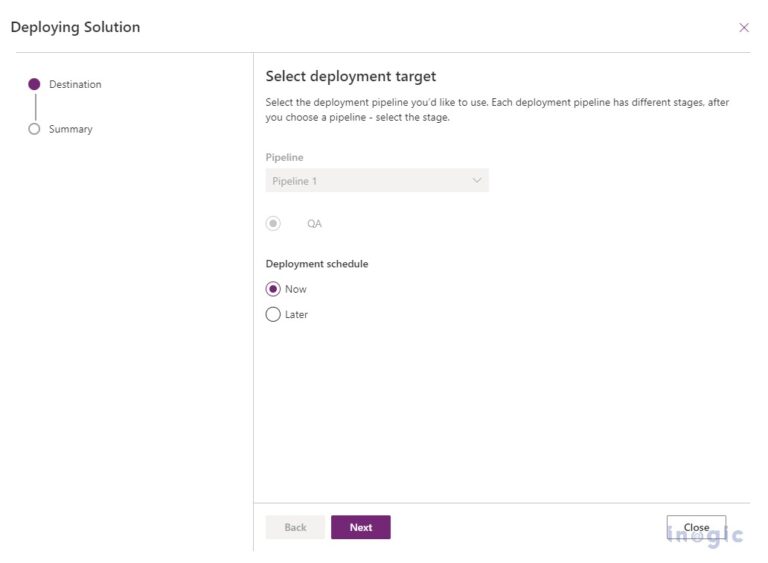Image resolution: width=768 pixels, height=563 pixels.
Task: Click the filled Destination step circle
Action: coord(34,85)
